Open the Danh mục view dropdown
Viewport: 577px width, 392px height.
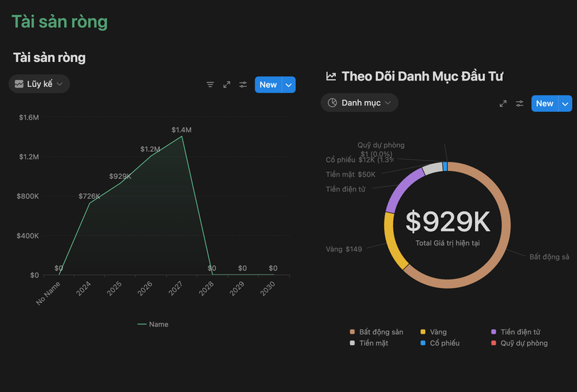359,103
